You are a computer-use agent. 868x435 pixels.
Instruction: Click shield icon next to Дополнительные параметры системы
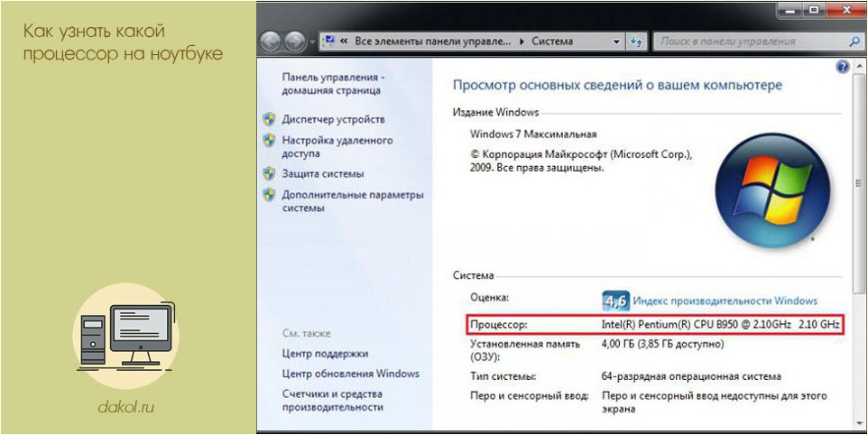(x=269, y=195)
